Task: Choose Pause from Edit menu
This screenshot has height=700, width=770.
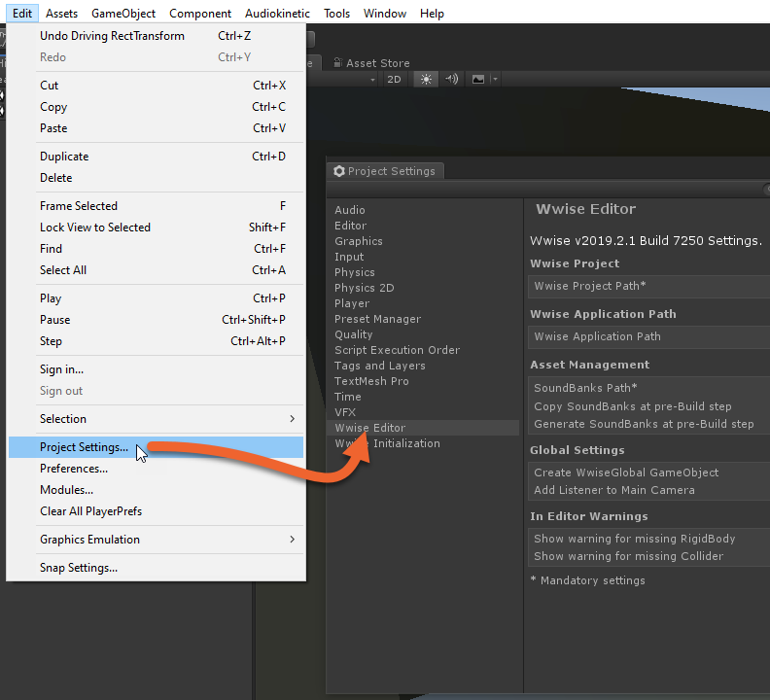Action: click(157, 320)
